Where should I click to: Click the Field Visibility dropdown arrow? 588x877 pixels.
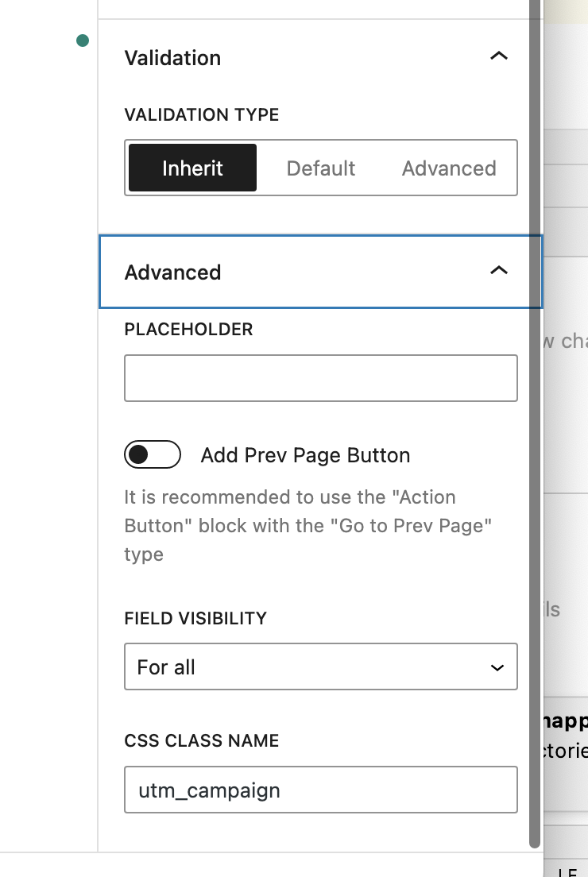pyautogui.click(x=497, y=667)
